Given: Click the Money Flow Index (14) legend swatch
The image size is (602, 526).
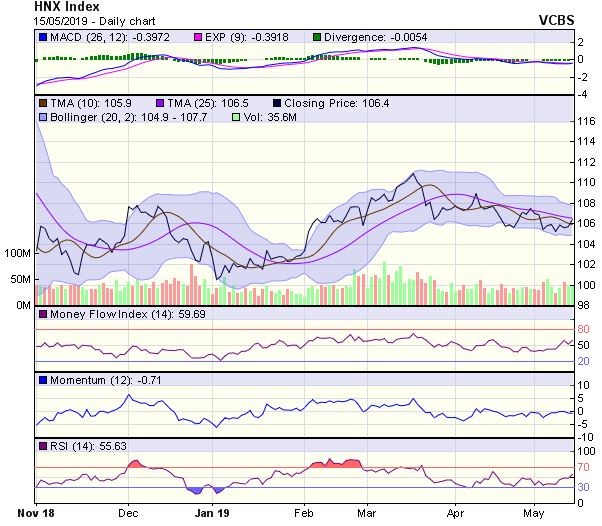Looking at the screenshot, I should click(43, 315).
